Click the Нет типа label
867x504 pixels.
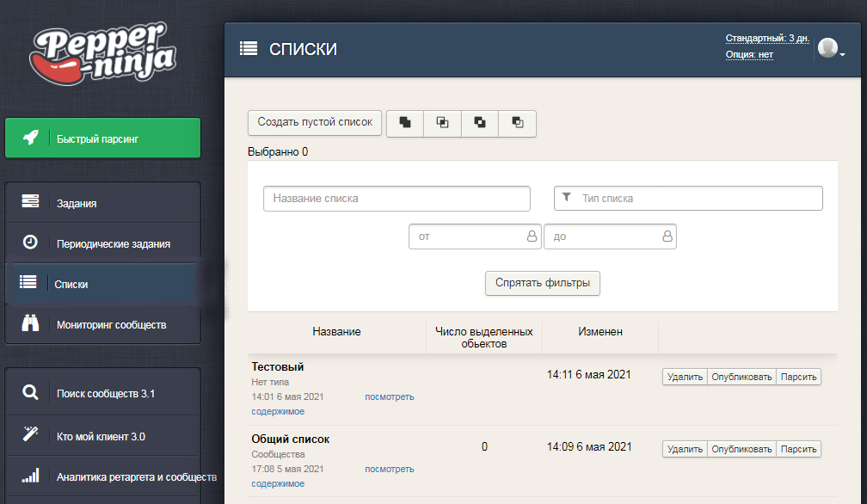tap(270, 382)
